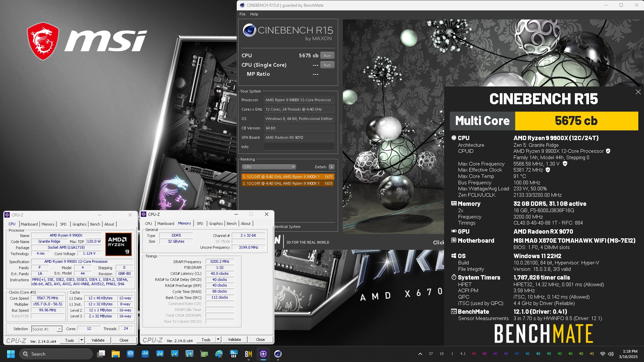This screenshot has height=362, width=644.
Task: Open Task View on the taskbar
Action: (101, 354)
